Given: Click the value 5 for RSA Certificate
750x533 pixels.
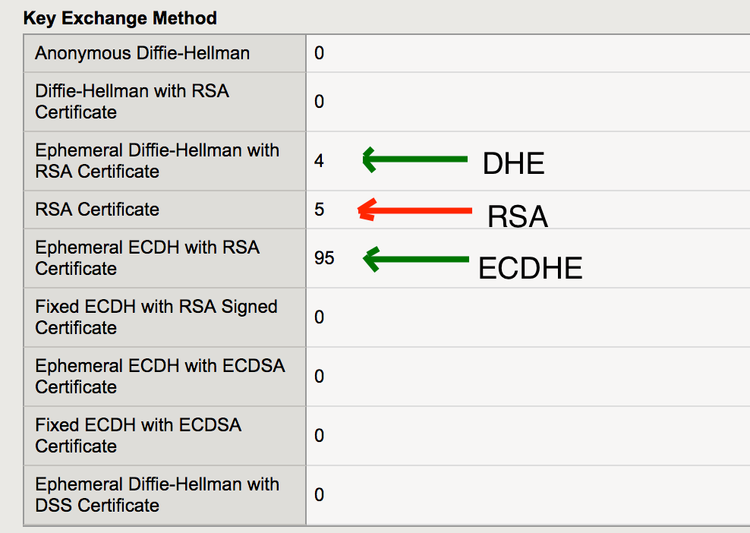Looking at the screenshot, I should pos(319,210).
